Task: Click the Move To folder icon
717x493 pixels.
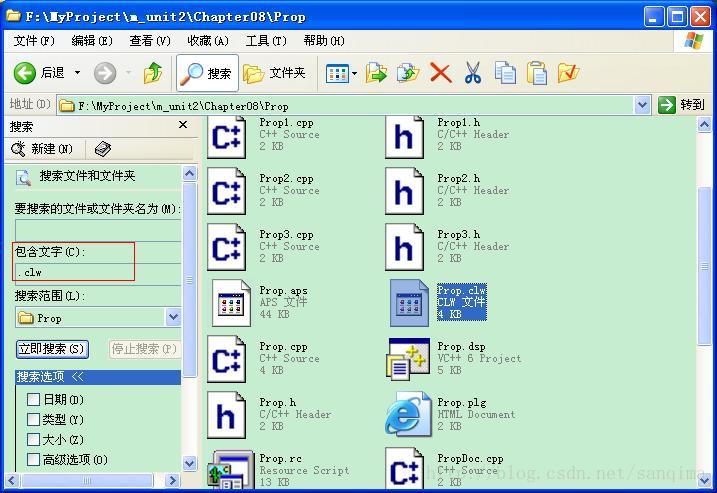Action: pyautogui.click(x=376, y=73)
